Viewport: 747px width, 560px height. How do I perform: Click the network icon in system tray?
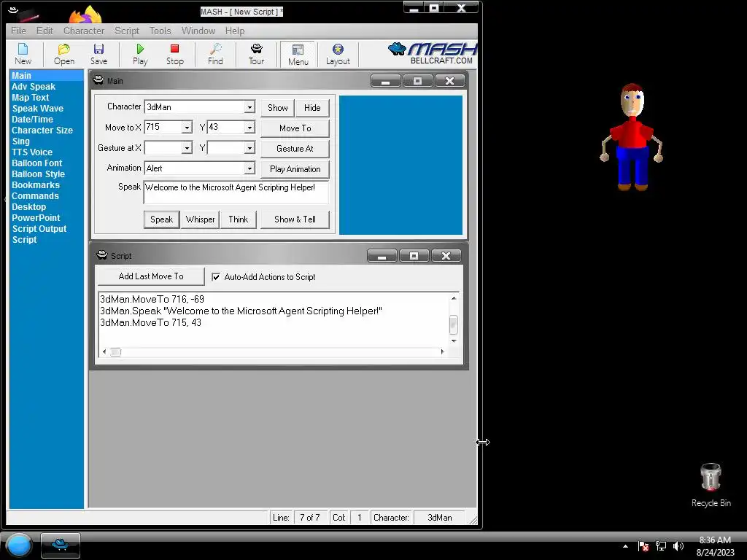click(x=661, y=546)
